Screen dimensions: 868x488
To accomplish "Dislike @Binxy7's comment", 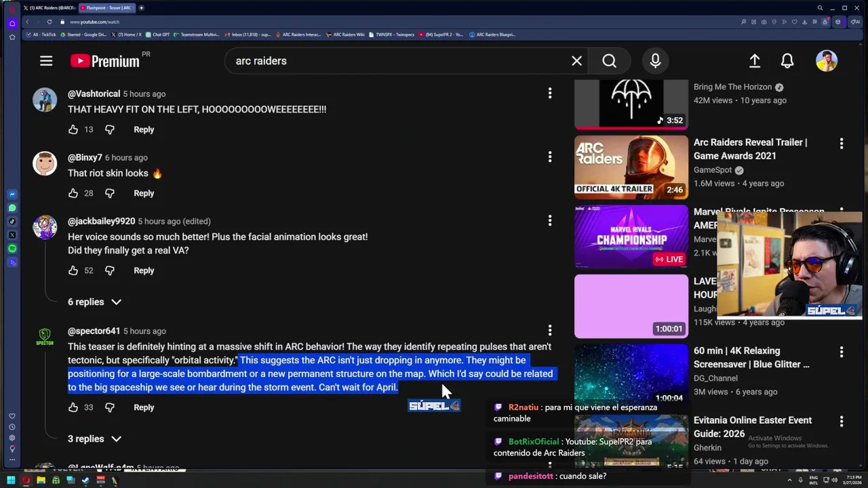I will click(x=110, y=193).
